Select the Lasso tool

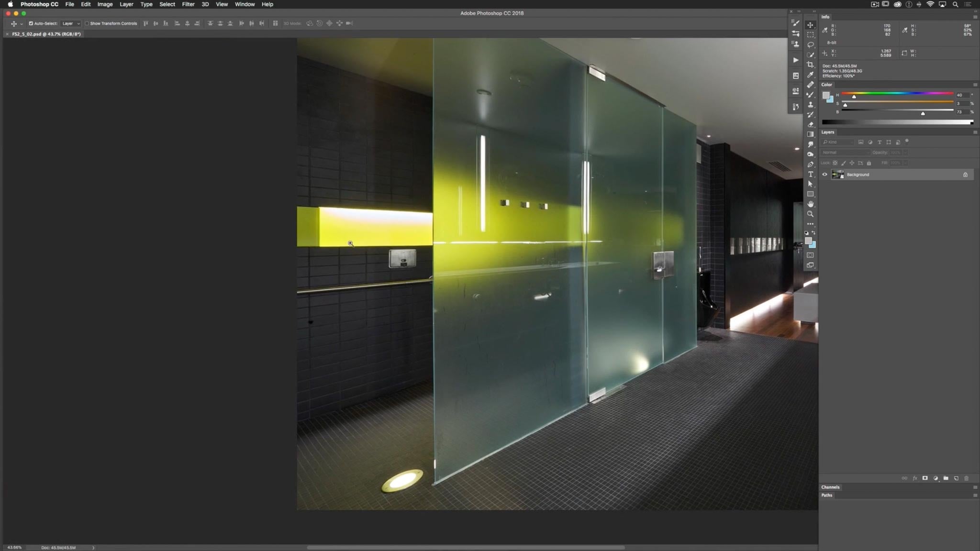(x=810, y=45)
